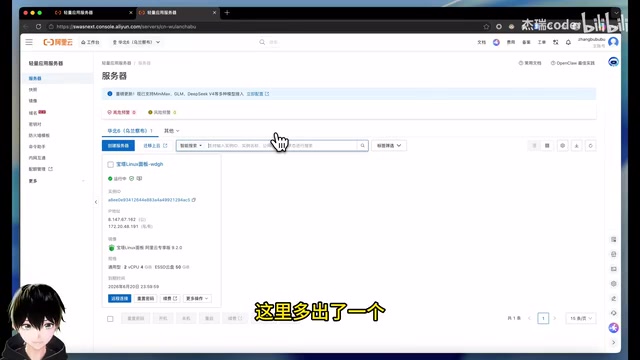
Task: Reload the page in the browser
Action: (x=38, y=27)
